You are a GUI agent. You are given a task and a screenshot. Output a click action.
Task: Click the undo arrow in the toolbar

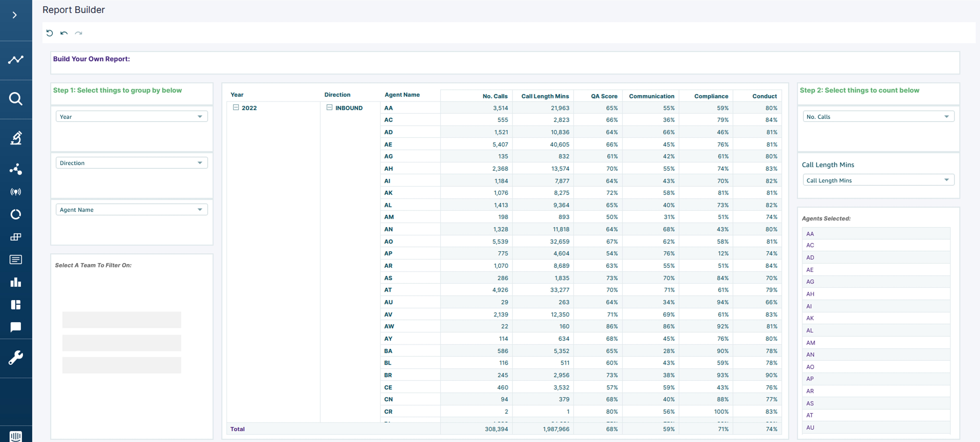tap(64, 34)
